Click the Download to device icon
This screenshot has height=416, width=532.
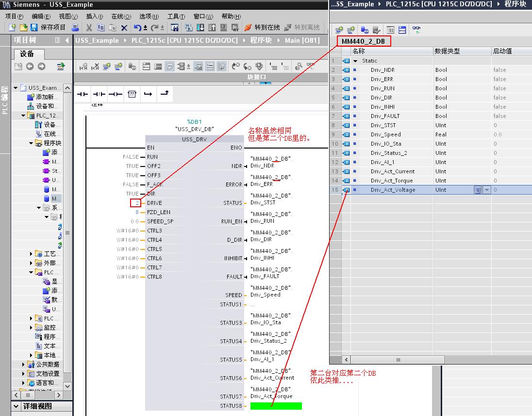(x=200, y=28)
